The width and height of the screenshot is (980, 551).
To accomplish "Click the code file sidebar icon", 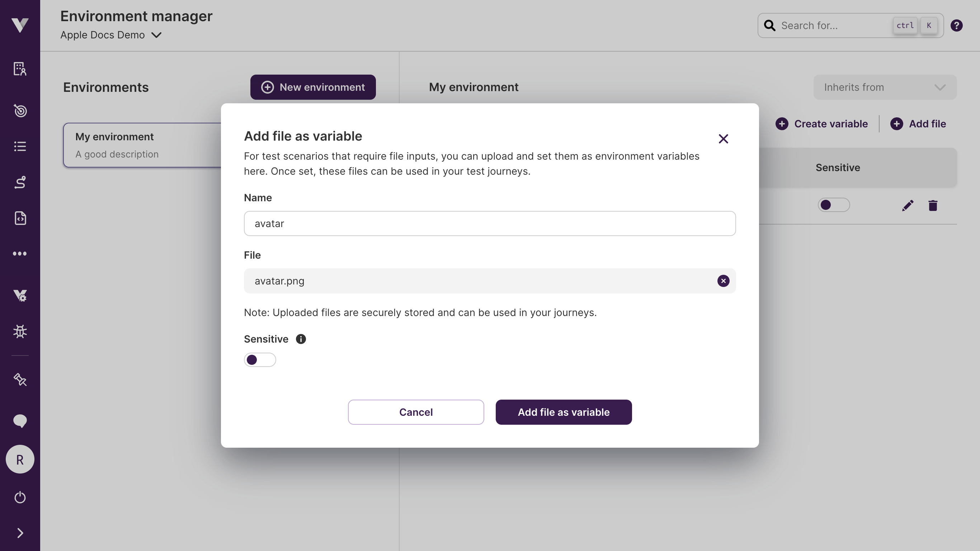I will point(20,218).
